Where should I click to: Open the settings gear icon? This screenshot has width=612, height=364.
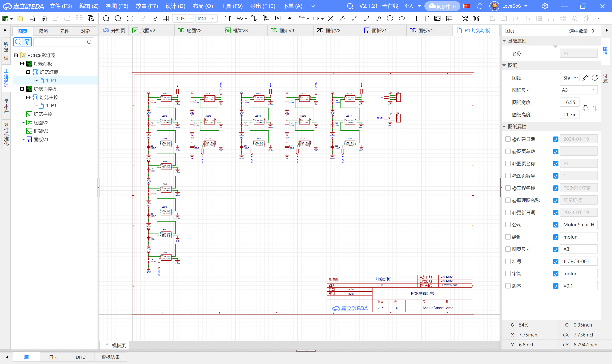coord(545,6)
